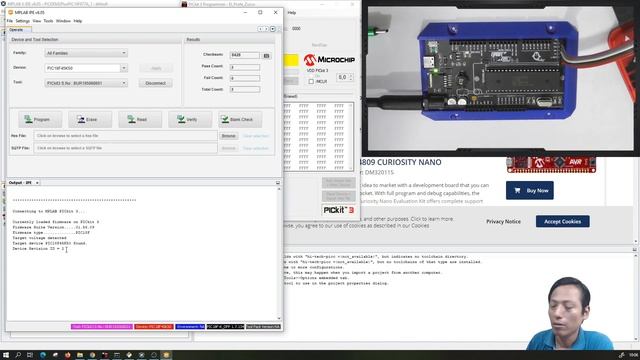
Task: Click the blue Environment status bar label
Action: click(190, 327)
